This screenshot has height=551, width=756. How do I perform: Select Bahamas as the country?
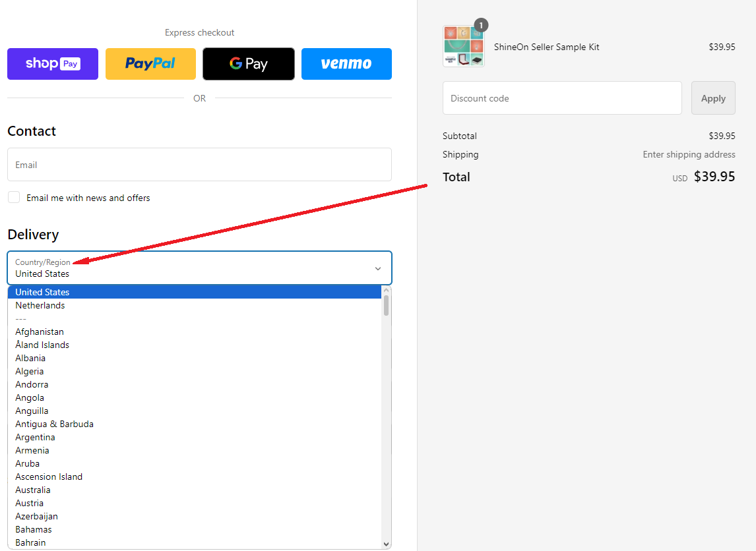[x=195, y=529]
